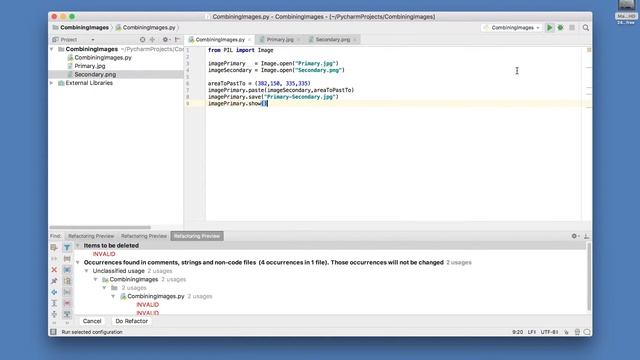Toggle the third icon in second Find toolbar column

(x=67, y=270)
